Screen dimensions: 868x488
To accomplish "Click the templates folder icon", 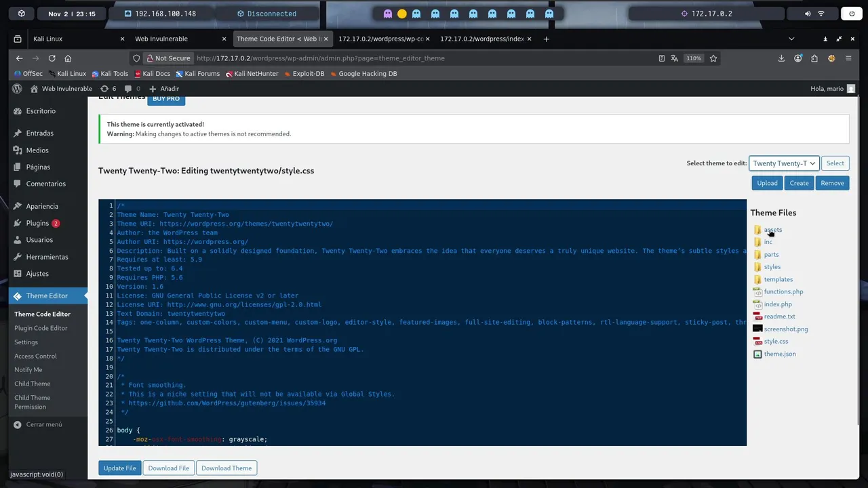I will pyautogui.click(x=757, y=279).
